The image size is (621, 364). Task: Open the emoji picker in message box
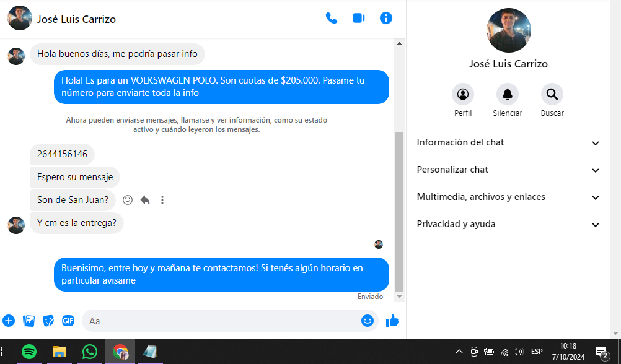click(368, 321)
